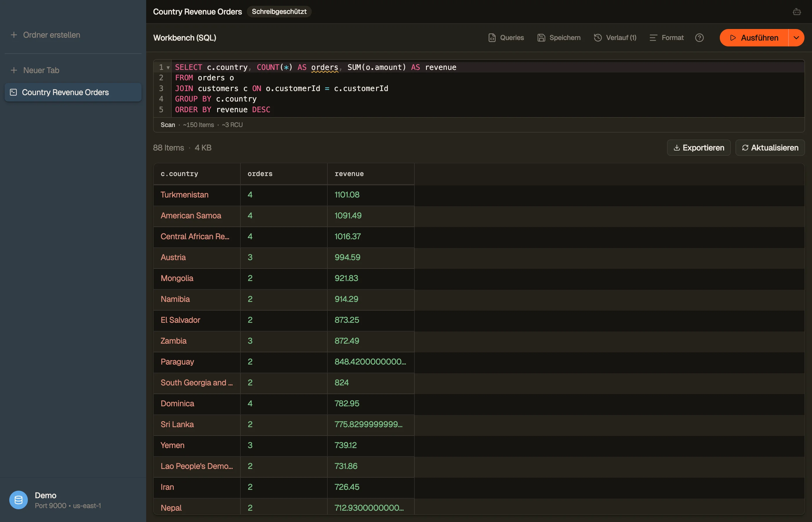Click the Workbench (SQL) title
Screen dimensions: 812x522
pos(185,38)
